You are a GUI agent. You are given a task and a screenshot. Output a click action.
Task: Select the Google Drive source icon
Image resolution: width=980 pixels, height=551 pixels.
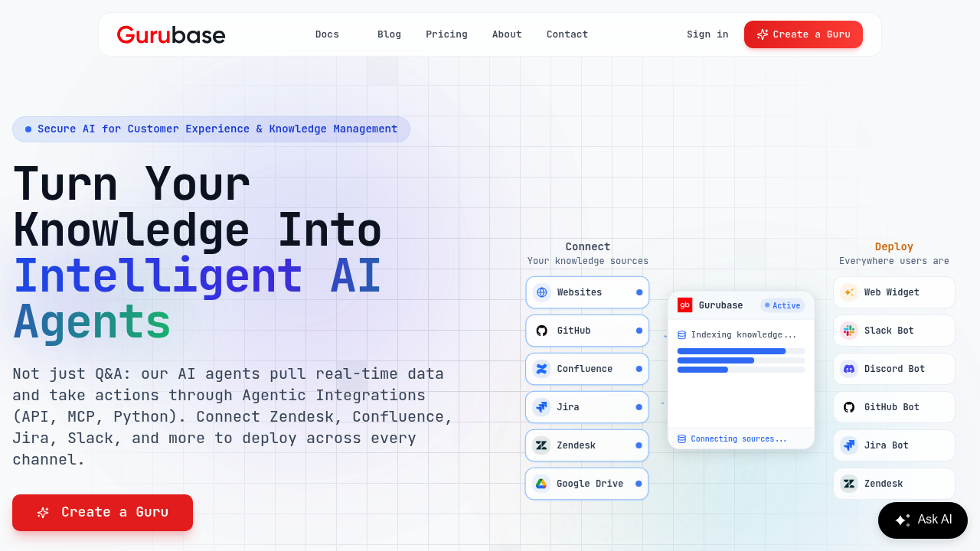(x=540, y=484)
